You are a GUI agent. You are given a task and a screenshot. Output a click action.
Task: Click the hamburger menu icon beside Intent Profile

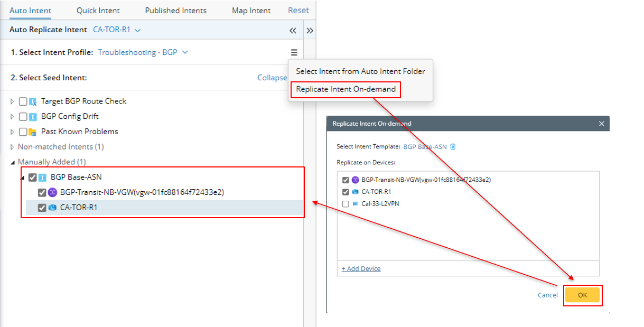click(x=294, y=52)
